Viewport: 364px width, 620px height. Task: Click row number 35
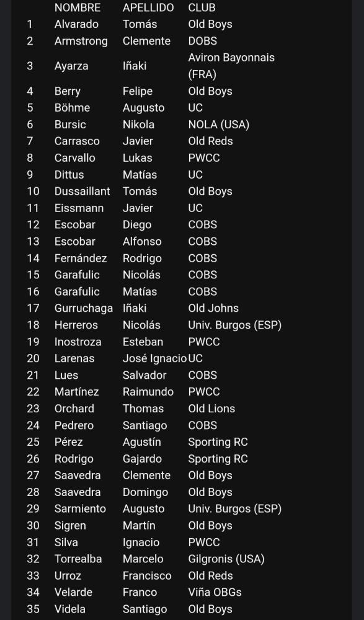point(33,609)
